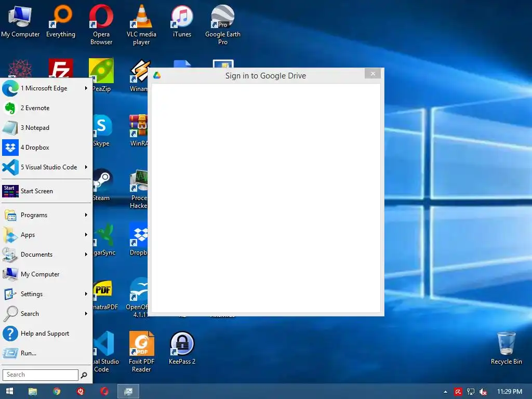Click the Google Drive logo in title bar
This screenshot has width=532, height=399.
157,75
